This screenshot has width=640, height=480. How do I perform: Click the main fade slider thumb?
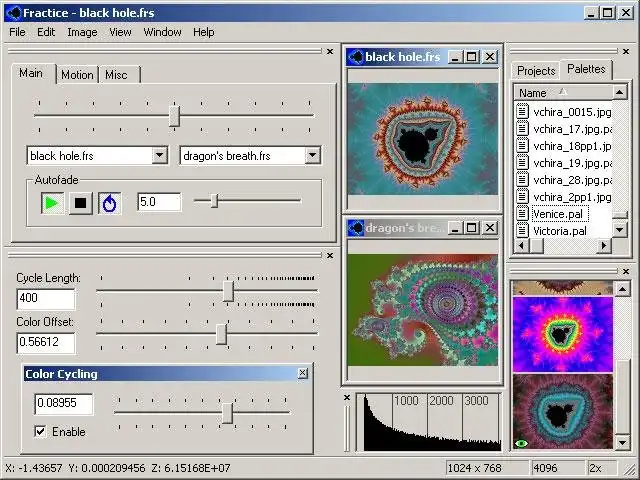174,116
